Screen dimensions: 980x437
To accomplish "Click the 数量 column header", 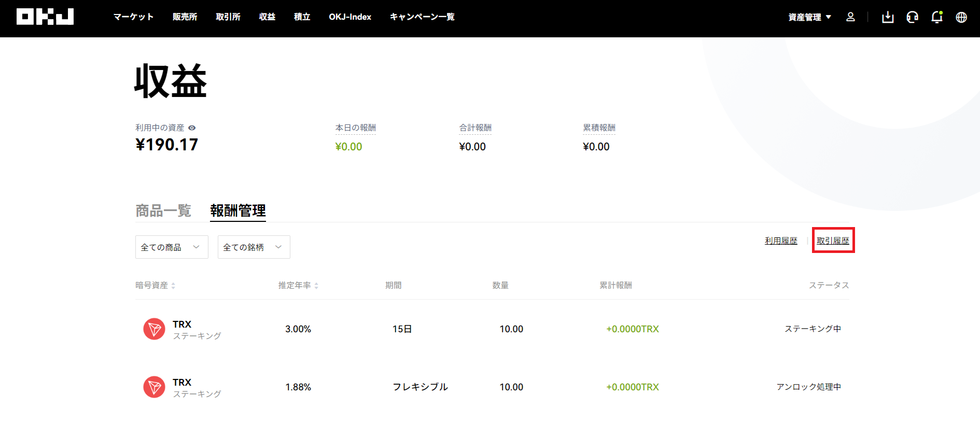I will coord(500,286).
